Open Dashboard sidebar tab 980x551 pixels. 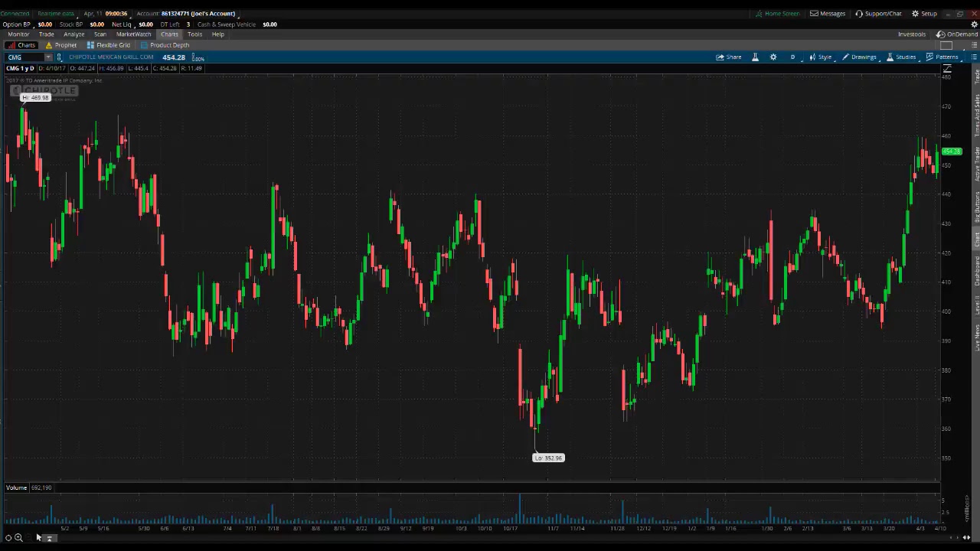976,272
